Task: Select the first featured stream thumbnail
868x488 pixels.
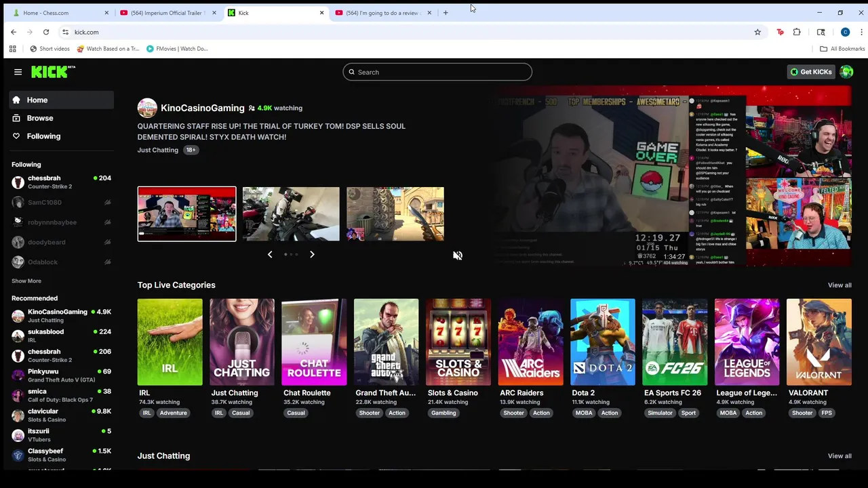Action: [187, 214]
